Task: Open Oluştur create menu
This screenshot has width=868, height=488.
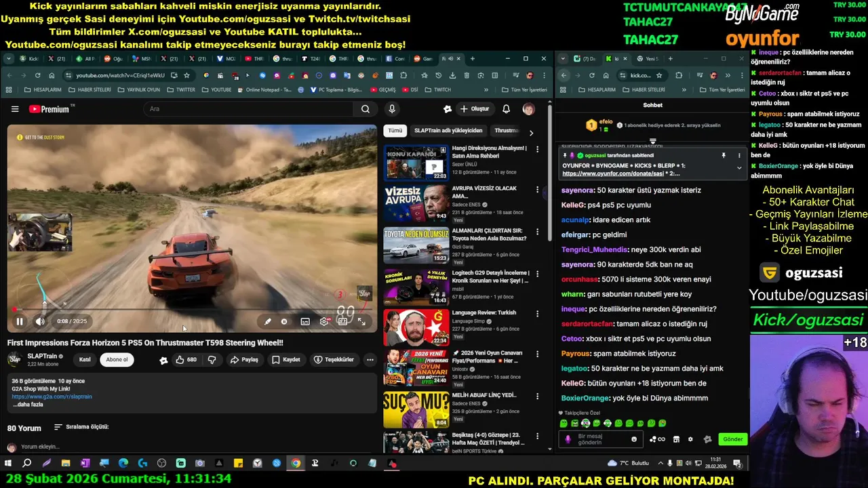Action: click(474, 109)
